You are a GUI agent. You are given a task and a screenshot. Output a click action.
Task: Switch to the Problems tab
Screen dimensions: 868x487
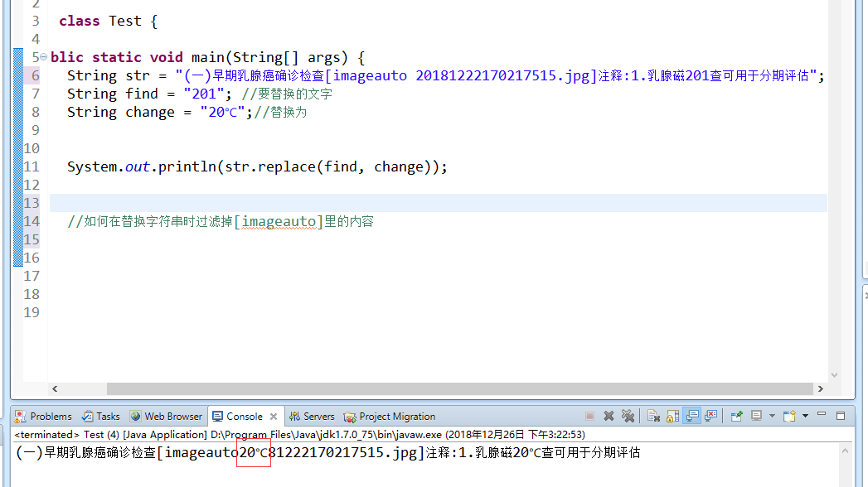pos(44,417)
